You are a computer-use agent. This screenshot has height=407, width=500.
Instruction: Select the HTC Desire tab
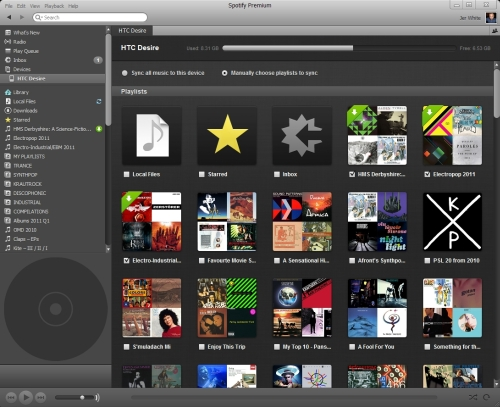pos(132,31)
